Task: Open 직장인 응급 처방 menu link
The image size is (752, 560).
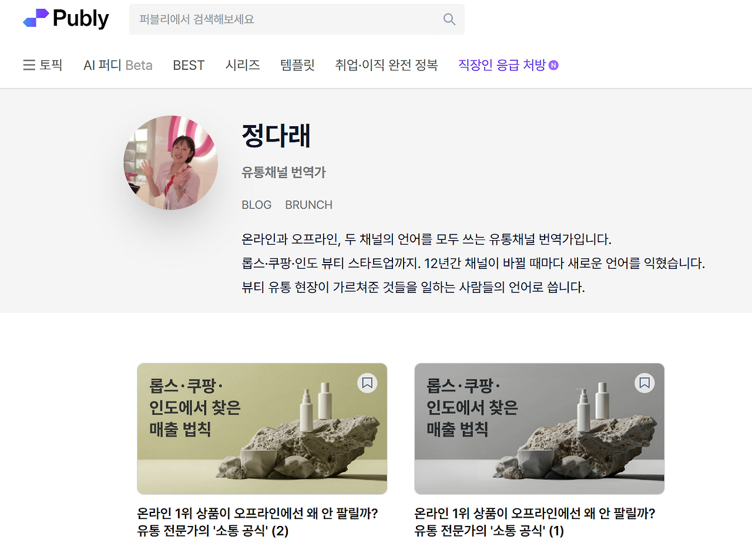Action: (x=502, y=65)
